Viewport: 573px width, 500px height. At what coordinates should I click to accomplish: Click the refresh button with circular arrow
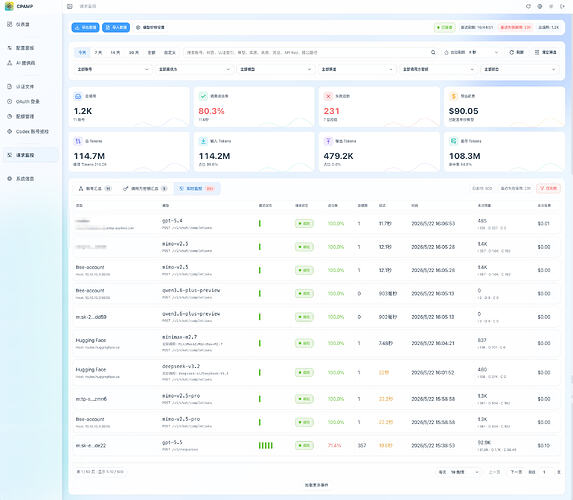coord(516,53)
